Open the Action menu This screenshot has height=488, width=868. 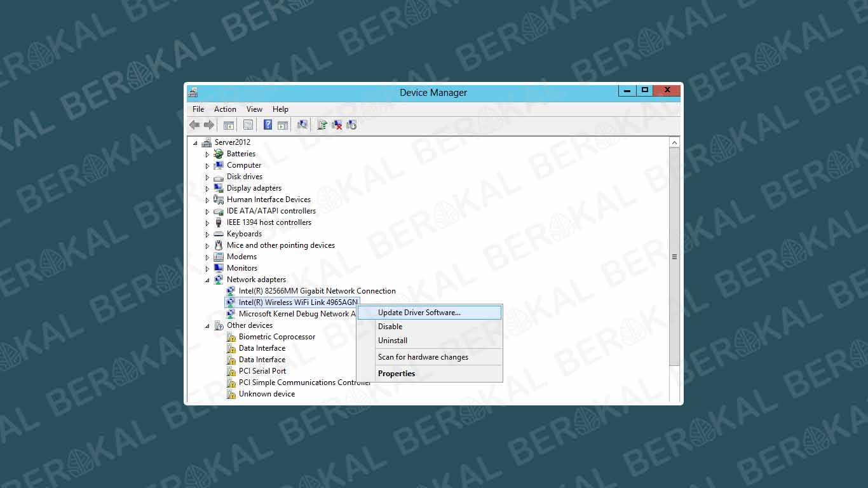(x=225, y=109)
